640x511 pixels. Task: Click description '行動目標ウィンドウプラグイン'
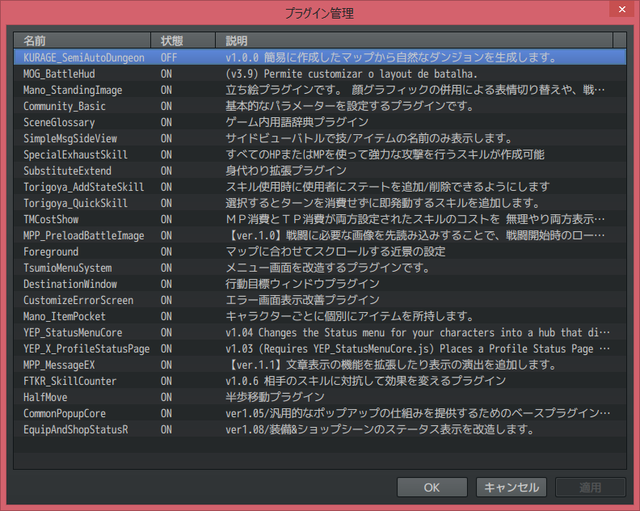coord(302,284)
